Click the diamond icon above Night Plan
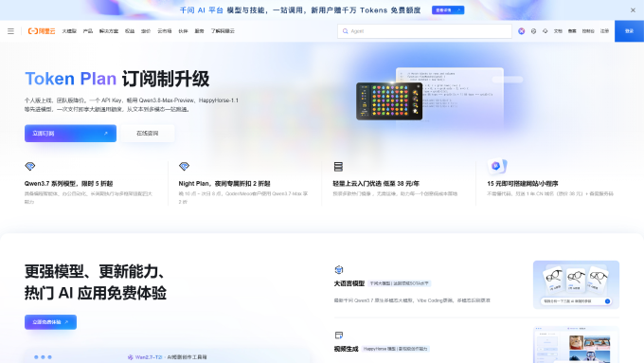Screen dimensions: 644x363 [x=184, y=166]
